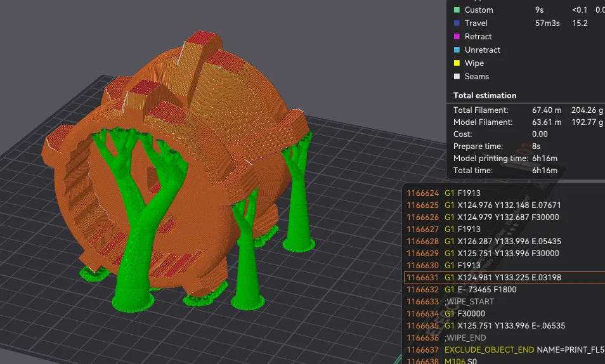The image size is (605, 364).
Task: Click the 57m3s travel time value
Action: click(x=547, y=23)
